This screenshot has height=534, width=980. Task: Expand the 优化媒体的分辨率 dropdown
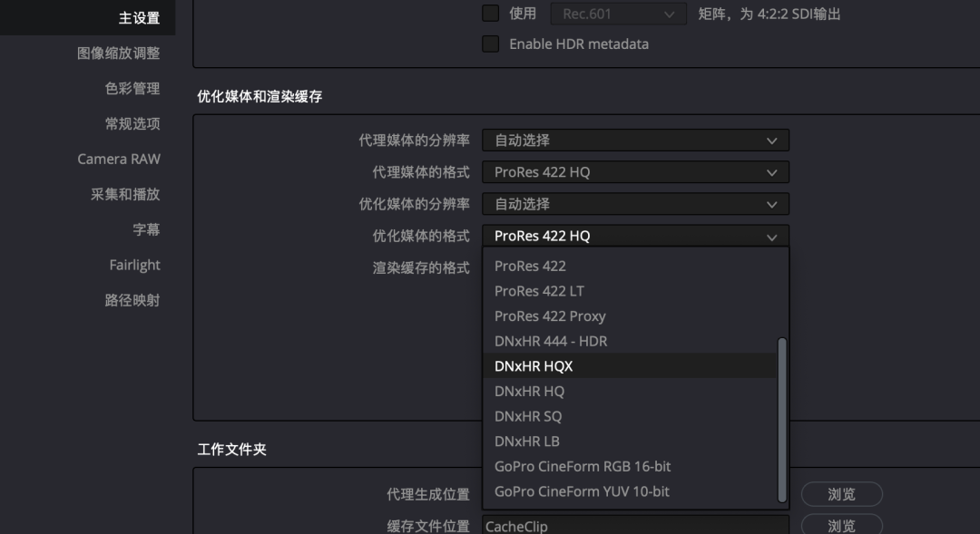tap(635, 204)
